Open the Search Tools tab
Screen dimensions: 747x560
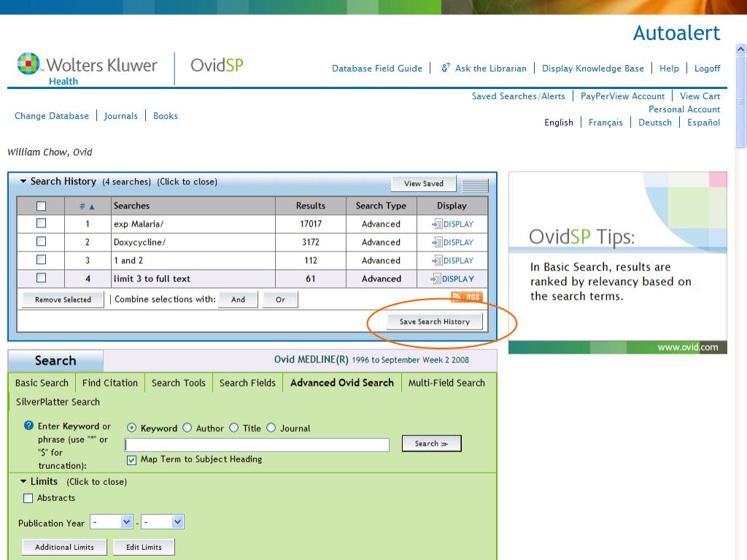(x=179, y=383)
